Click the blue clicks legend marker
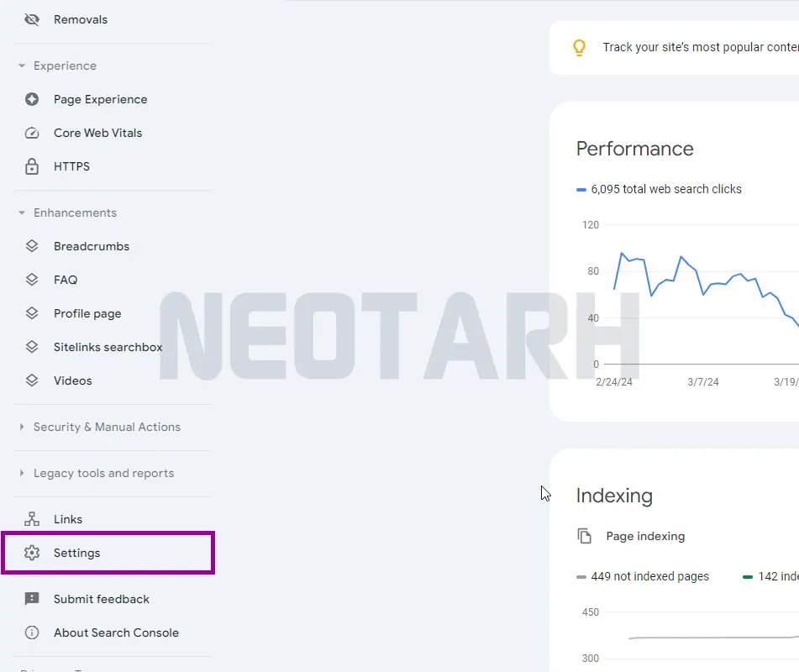The height and width of the screenshot is (672, 799). [x=581, y=190]
